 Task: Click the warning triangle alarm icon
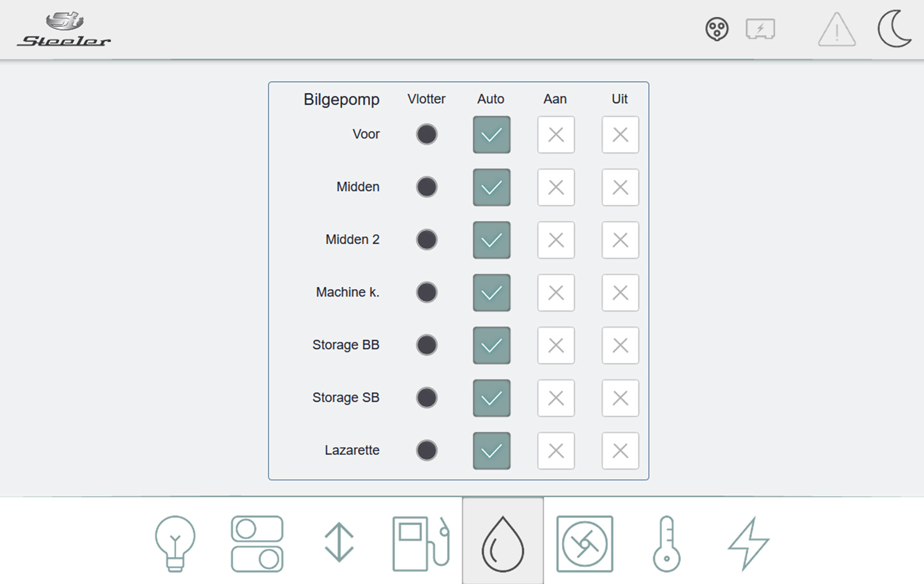(x=836, y=30)
